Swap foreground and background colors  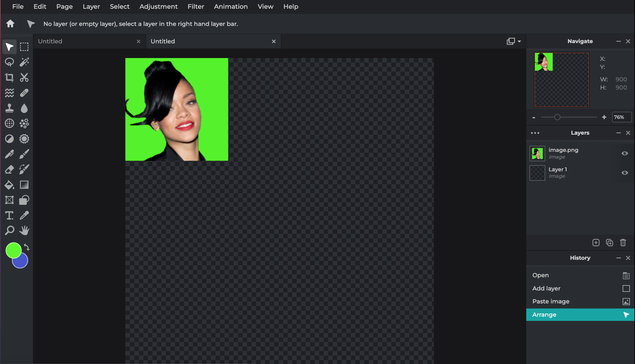(26, 247)
